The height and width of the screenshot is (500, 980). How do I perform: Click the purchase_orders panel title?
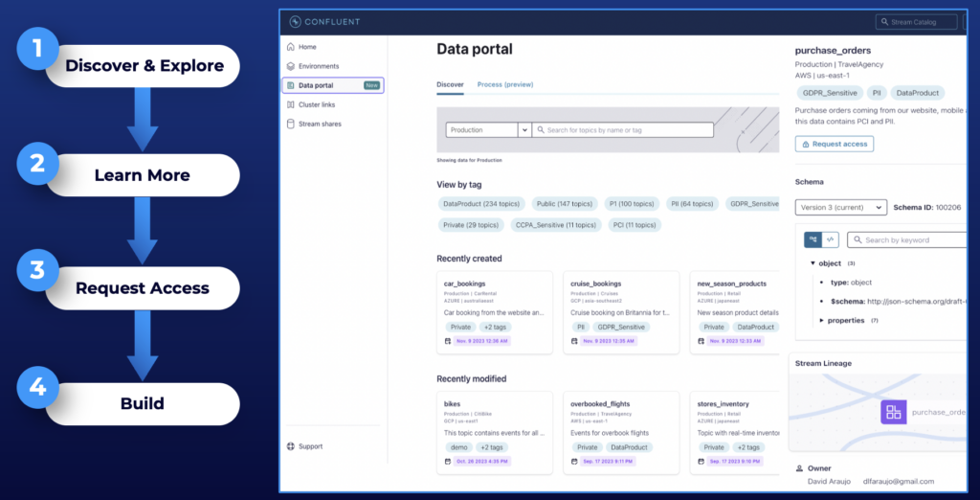tap(833, 51)
